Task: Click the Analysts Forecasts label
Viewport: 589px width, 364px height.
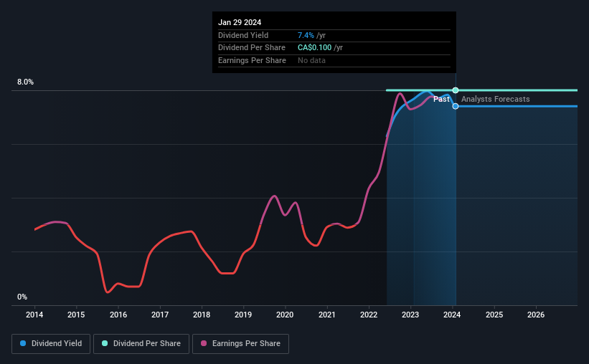Action: 496,99
